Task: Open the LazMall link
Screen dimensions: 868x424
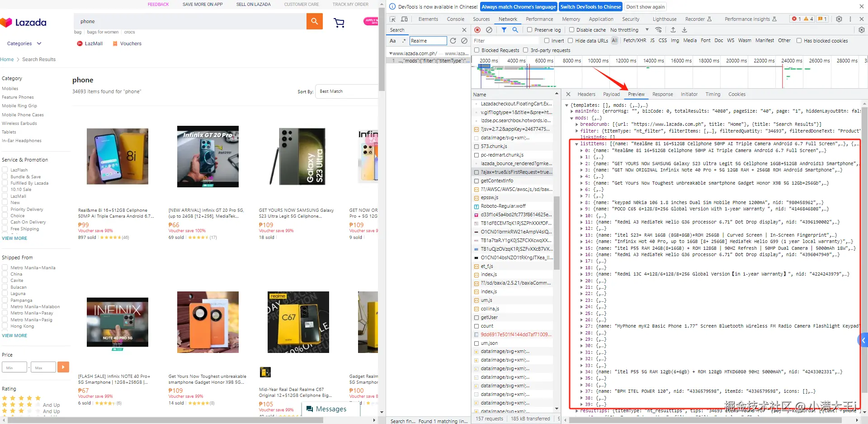Action: 90,43
